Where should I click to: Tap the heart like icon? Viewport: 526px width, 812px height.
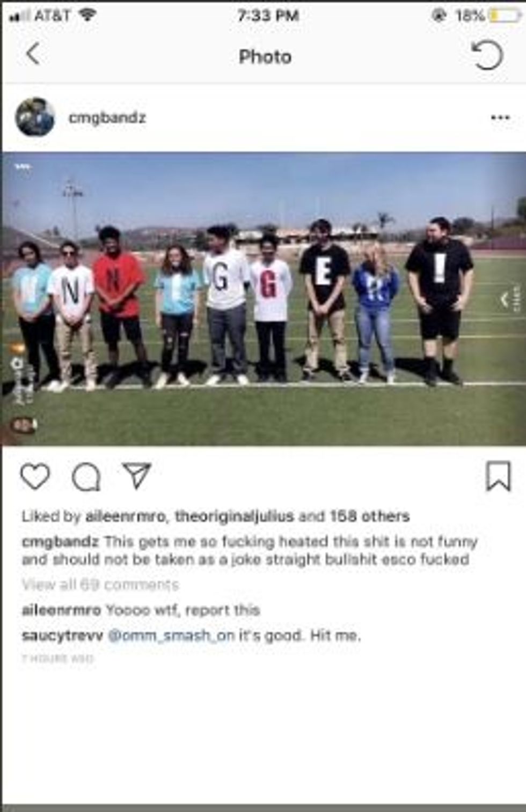(35, 476)
